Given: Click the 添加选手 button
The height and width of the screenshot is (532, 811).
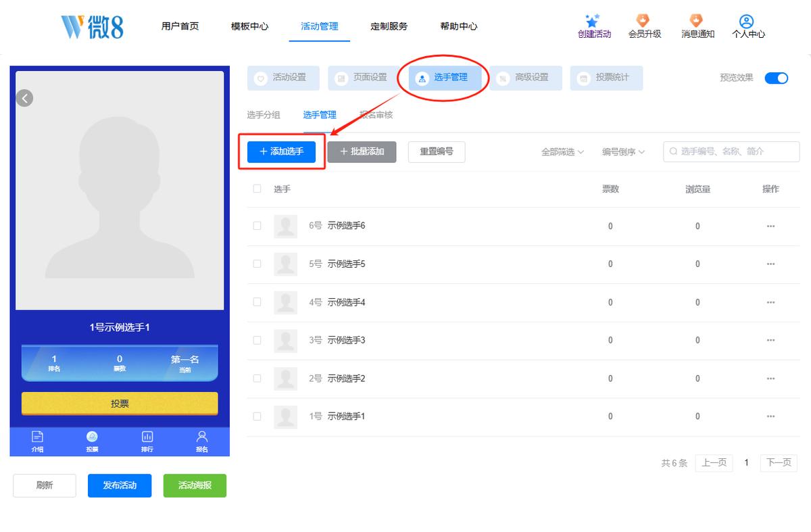Looking at the screenshot, I should click(x=281, y=152).
